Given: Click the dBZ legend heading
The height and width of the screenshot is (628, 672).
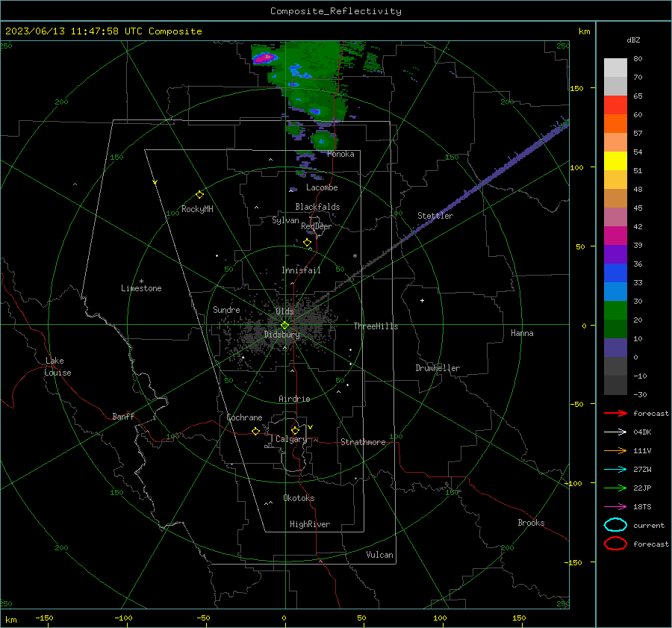Looking at the screenshot, I should pos(633,40).
